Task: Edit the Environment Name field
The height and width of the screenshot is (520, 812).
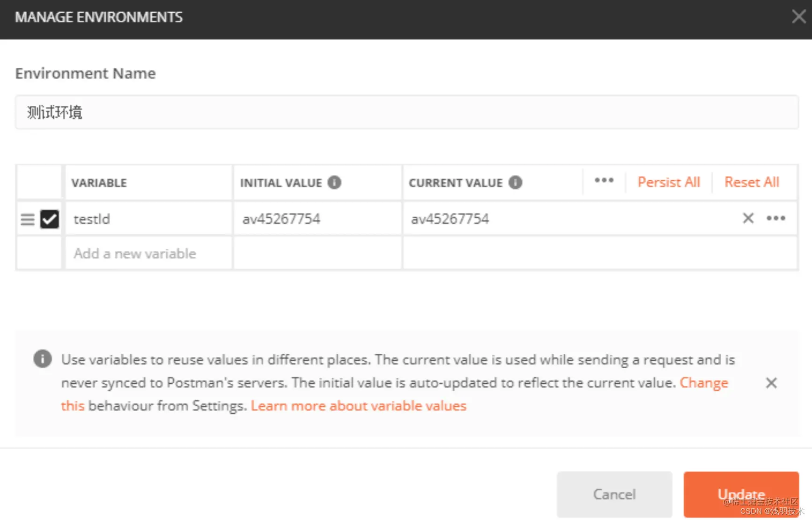Action: pos(406,112)
